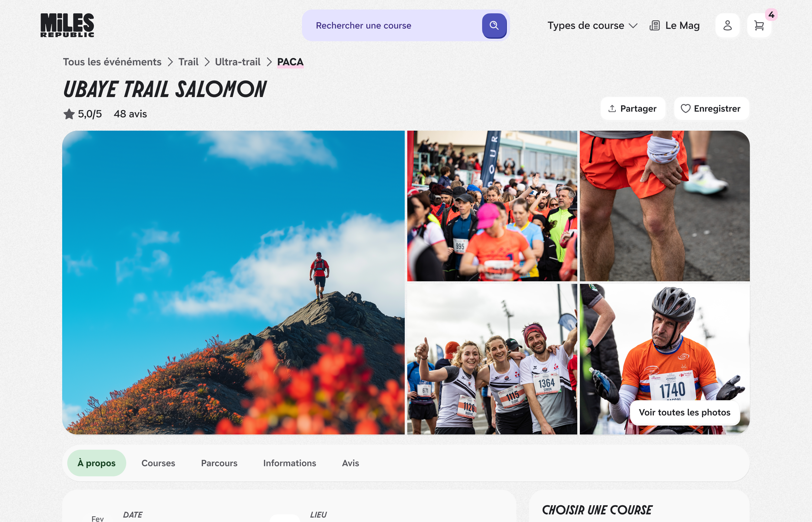This screenshot has height=522, width=812.
Task: Expand the Types de course dropdown
Action: 592,26
